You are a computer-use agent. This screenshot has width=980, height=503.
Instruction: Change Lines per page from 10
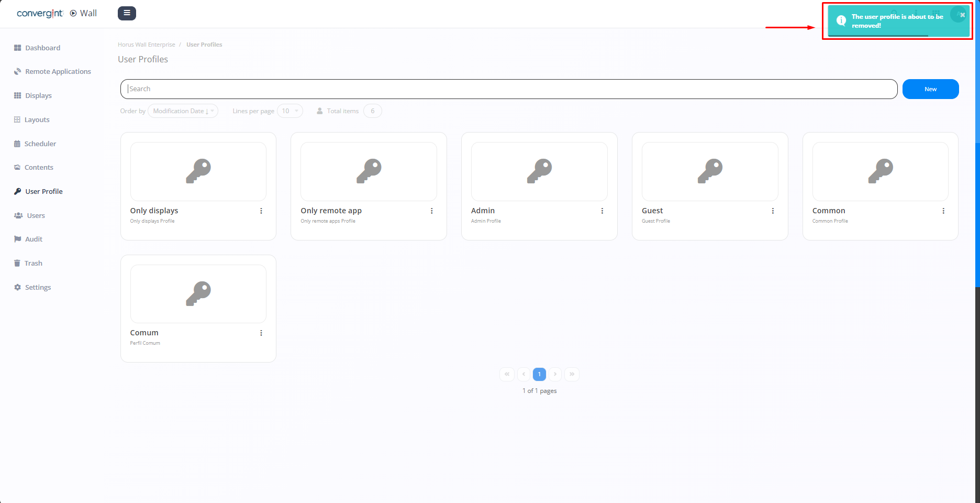(x=290, y=111)
